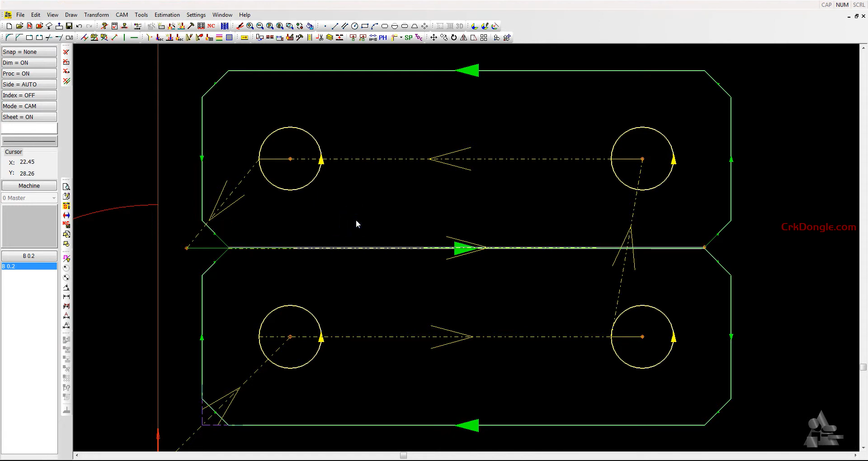The image size is (868, 461).
Task: Open the CAM menu
Action: click(x=122, y=14)
